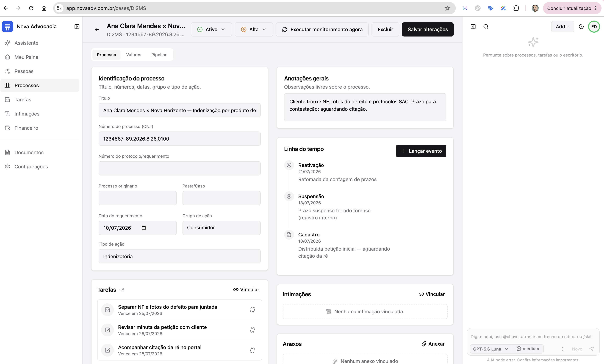
Task: Mark Separar NF task as done
Action: [x=107, y=310]
